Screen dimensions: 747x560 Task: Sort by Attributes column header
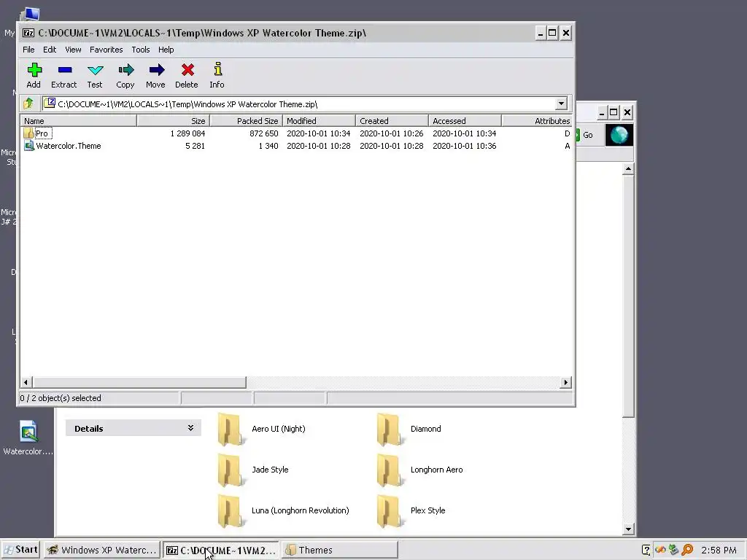[x=538, y=121]
